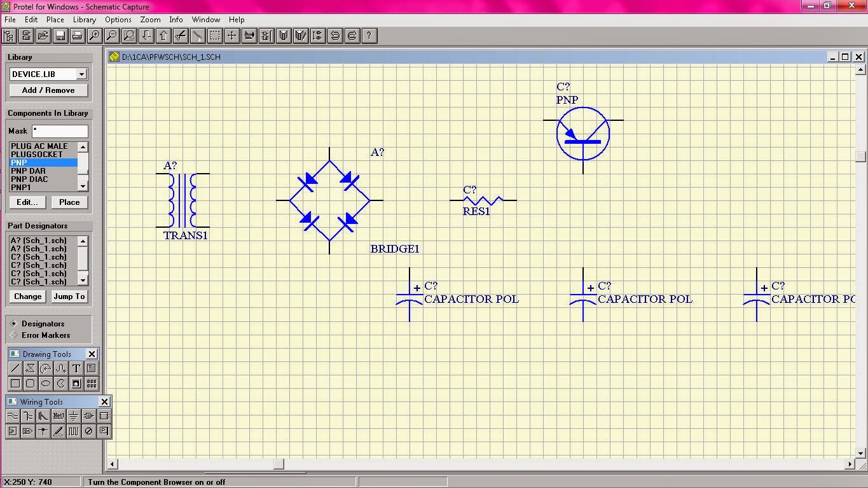
Task: Select PNP DAR in components list
Action: click(29, 171)
